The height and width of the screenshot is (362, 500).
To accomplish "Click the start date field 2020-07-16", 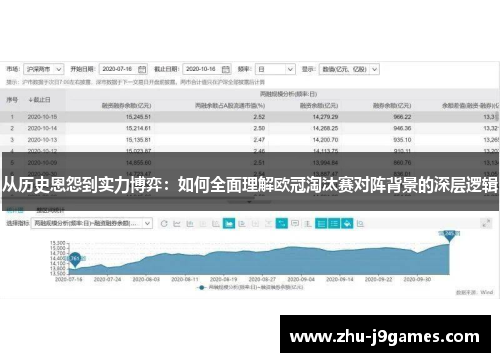I will tap(123, 69).
